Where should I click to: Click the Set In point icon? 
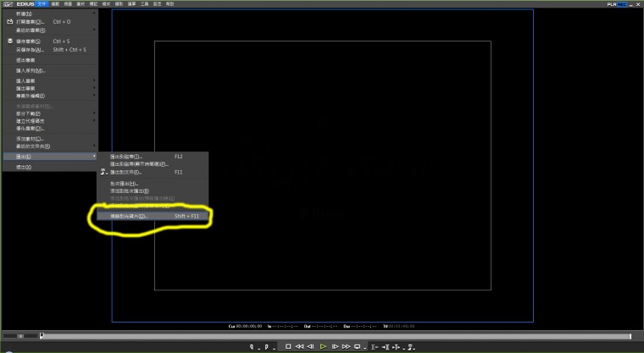[252, 347]
